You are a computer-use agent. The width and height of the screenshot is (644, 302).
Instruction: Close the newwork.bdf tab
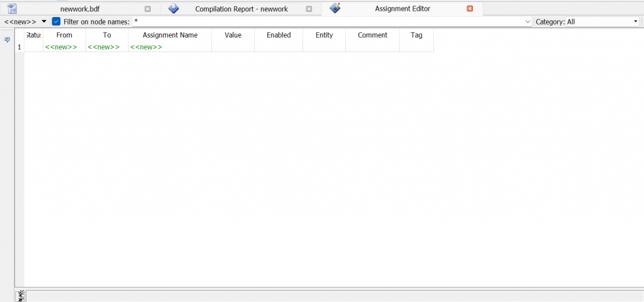(148, 9)
